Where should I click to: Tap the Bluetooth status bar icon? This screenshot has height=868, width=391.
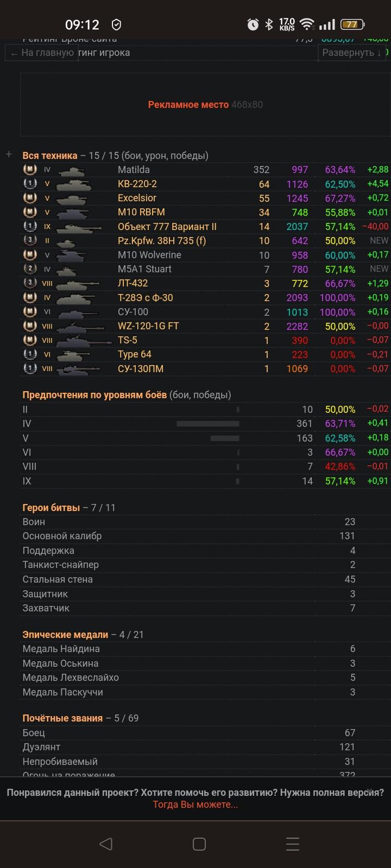(x=269, y=24)
